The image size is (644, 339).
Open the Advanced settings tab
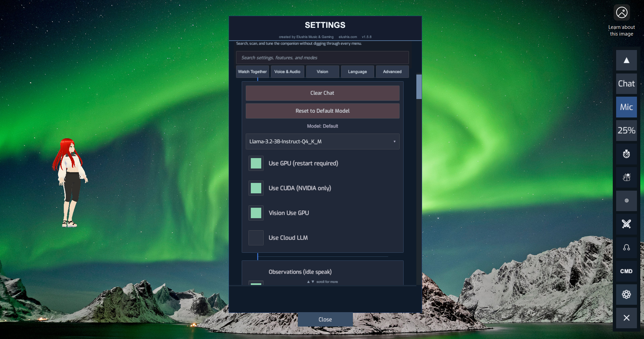[392, 71]
